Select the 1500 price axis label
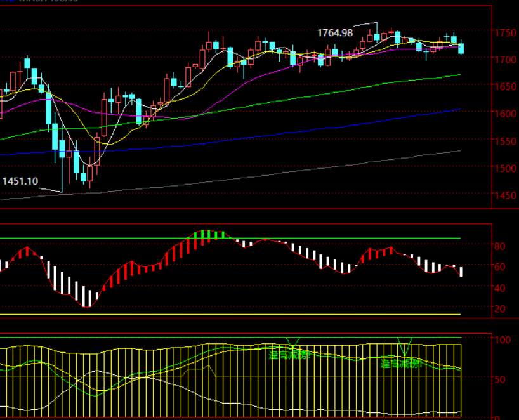 coord(505,169)
